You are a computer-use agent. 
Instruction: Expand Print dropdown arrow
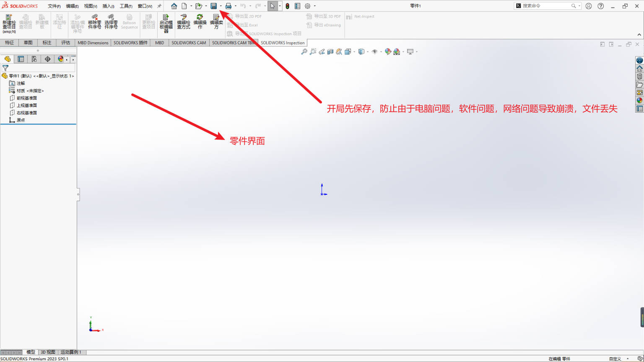coord(236,6)
